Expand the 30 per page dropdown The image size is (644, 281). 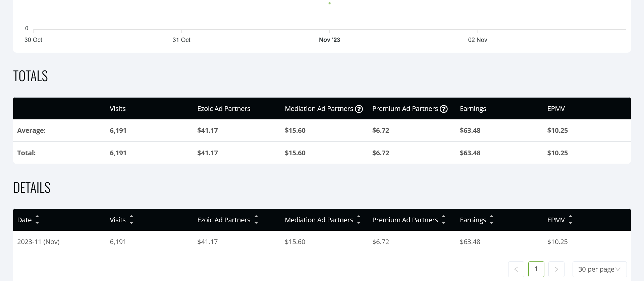tap(599, 269)
